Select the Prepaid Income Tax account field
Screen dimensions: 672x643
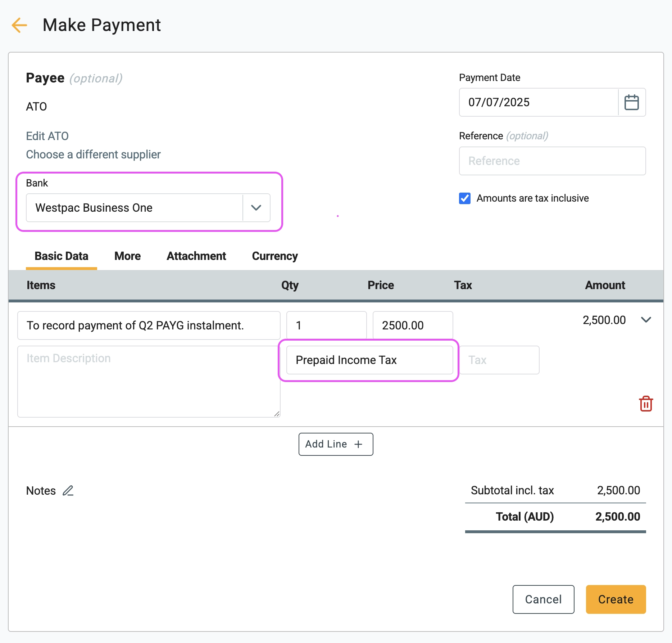tap(369, 360)
